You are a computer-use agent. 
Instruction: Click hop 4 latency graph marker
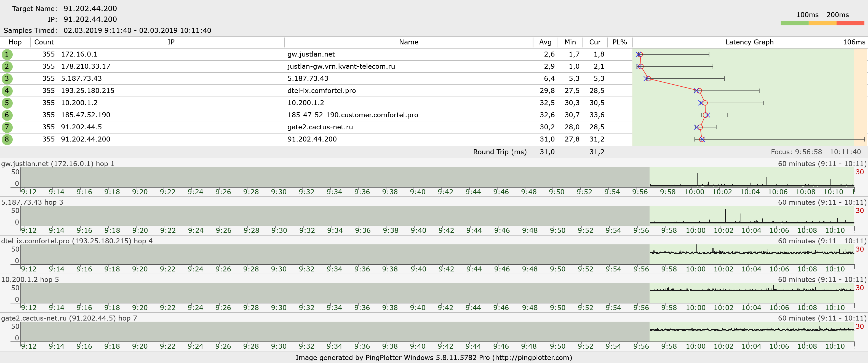699,91
